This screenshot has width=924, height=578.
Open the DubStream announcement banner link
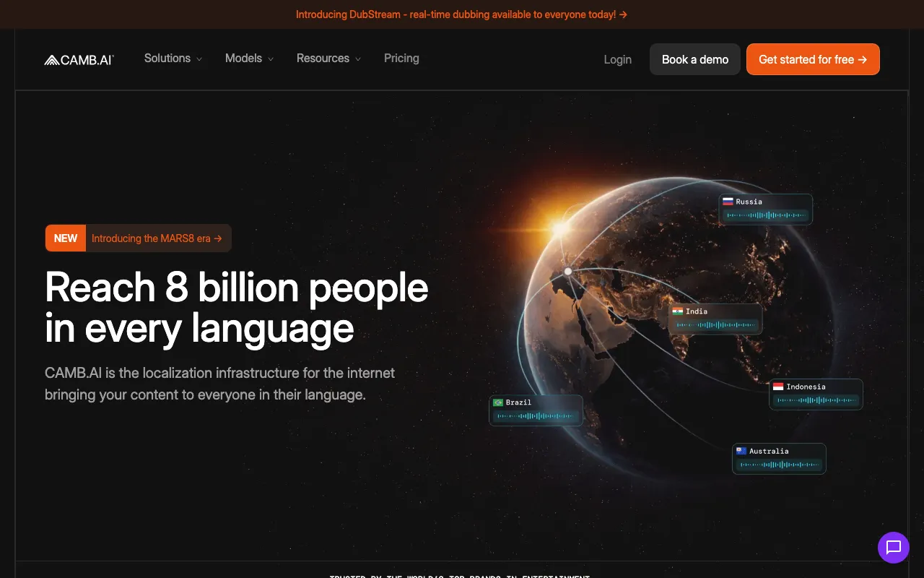pyautogui.click(x=462, y=14)
